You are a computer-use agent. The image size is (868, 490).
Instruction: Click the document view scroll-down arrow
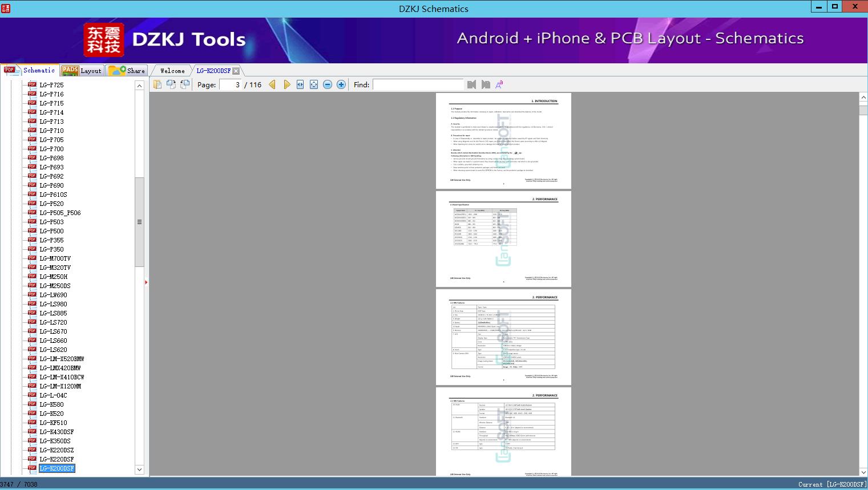863,472
